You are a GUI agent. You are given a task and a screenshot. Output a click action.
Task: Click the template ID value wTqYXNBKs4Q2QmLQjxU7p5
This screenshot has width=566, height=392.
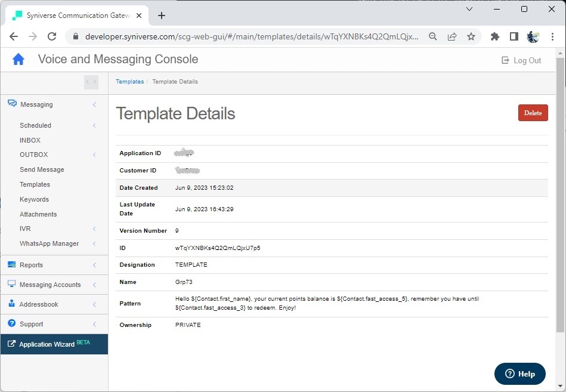point(218,248)
